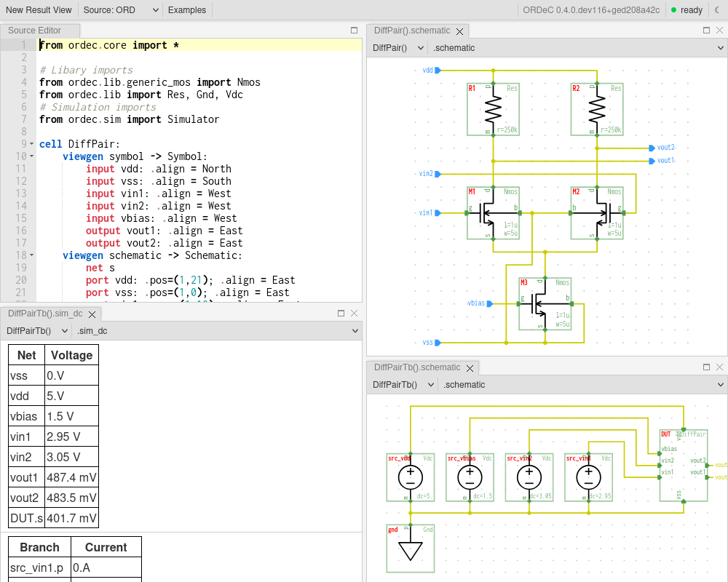Click transistor M3 in DiffPair schematic

click(545, 304)
